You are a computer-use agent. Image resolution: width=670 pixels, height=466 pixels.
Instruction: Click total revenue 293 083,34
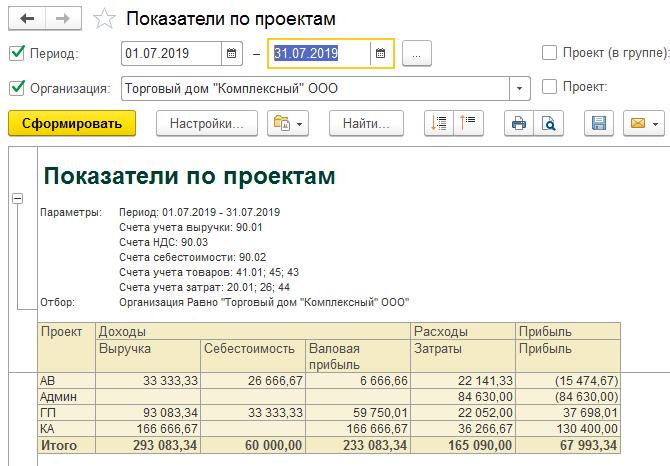[x=148, y=445]
